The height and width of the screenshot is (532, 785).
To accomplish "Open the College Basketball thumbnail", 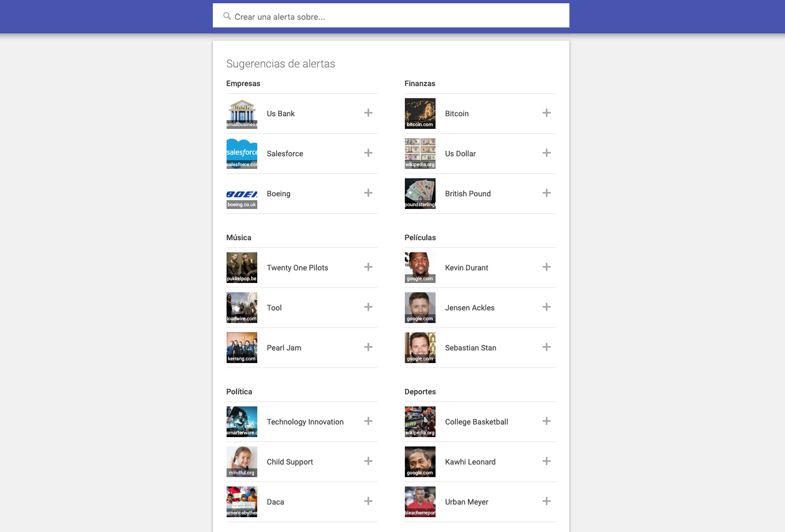I will click(420, 422).
